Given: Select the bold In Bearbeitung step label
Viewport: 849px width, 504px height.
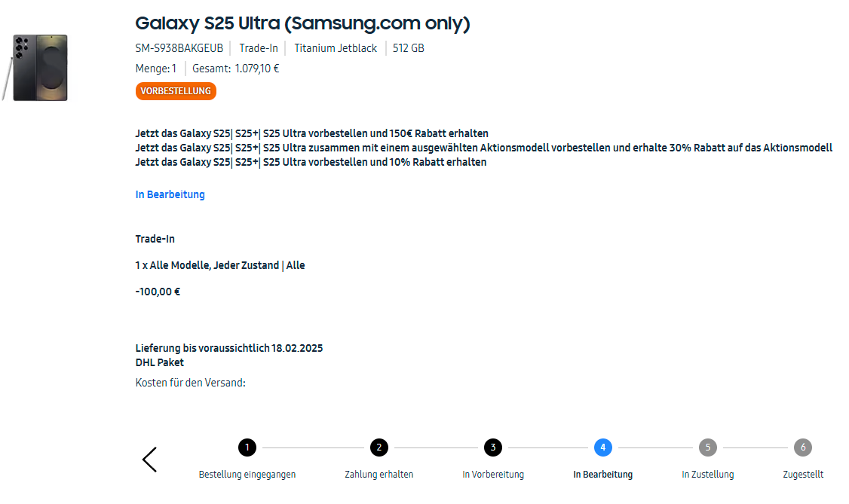Looking at the screenshot, I should click(x=602, y=475).
